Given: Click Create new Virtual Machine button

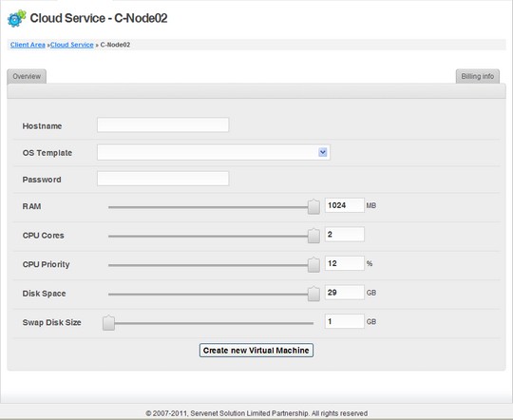Looking at the screenshot, I should tap(256, 351).
